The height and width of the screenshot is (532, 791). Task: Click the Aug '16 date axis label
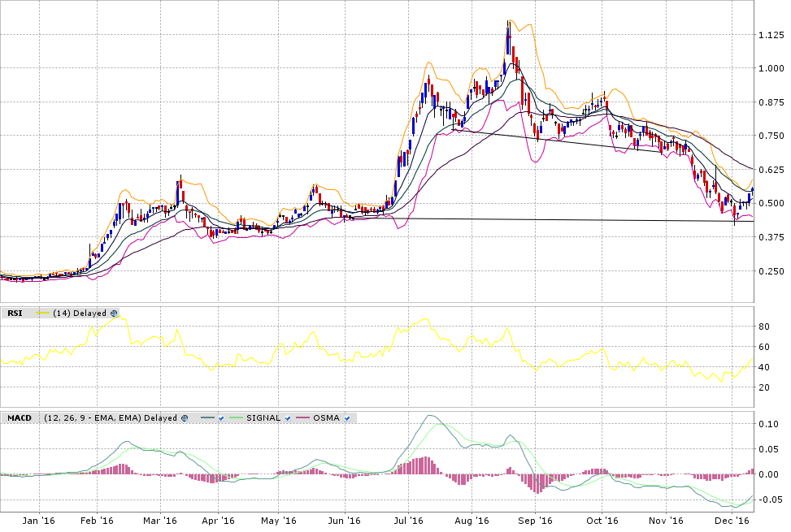click(472, 521)
